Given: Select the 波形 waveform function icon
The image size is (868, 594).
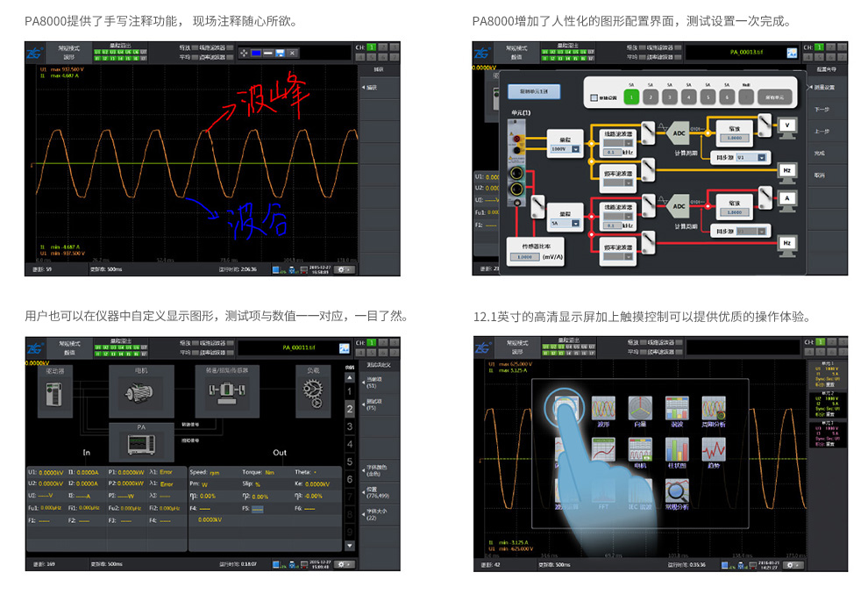Looking at the screenshot, I should [603, 409].
